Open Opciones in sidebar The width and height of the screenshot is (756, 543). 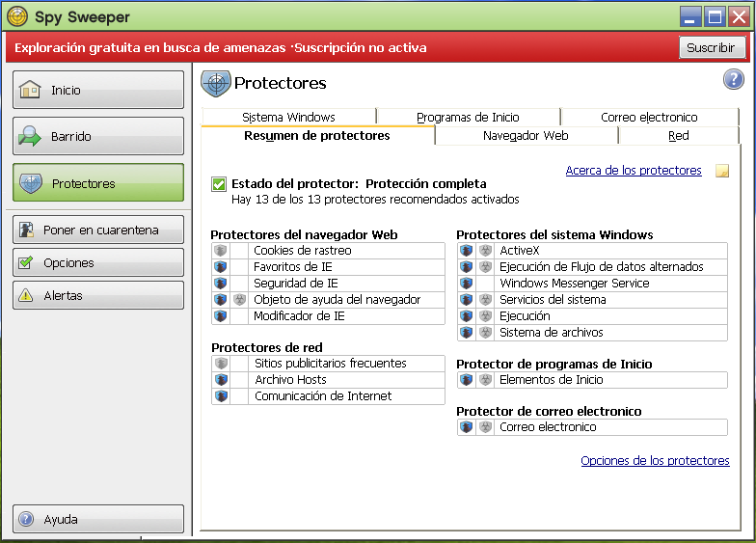[x=98, y=262]
